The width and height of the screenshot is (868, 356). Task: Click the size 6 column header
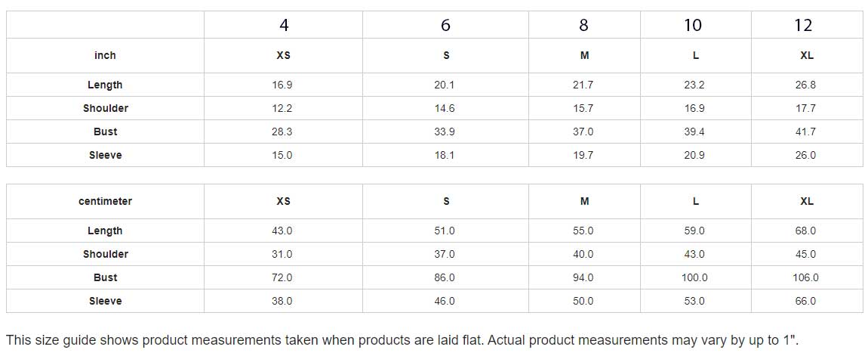(445, 25)
